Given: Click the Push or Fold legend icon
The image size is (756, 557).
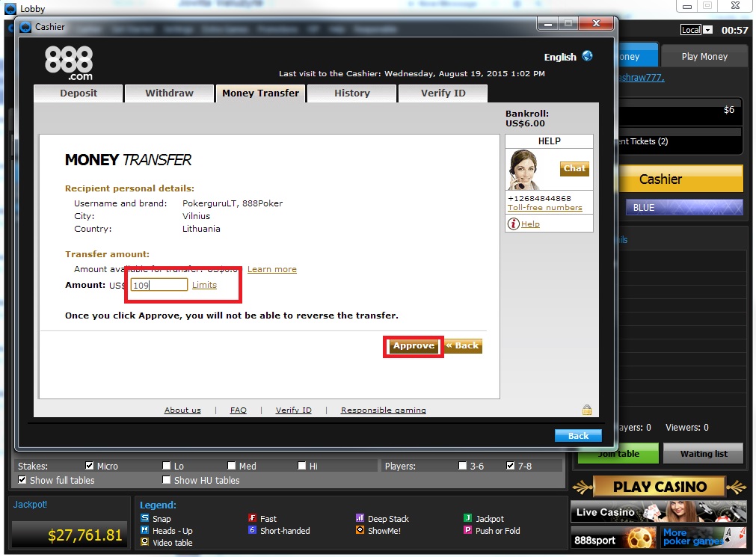Looking at the screenshot, I should click(467, 530).
